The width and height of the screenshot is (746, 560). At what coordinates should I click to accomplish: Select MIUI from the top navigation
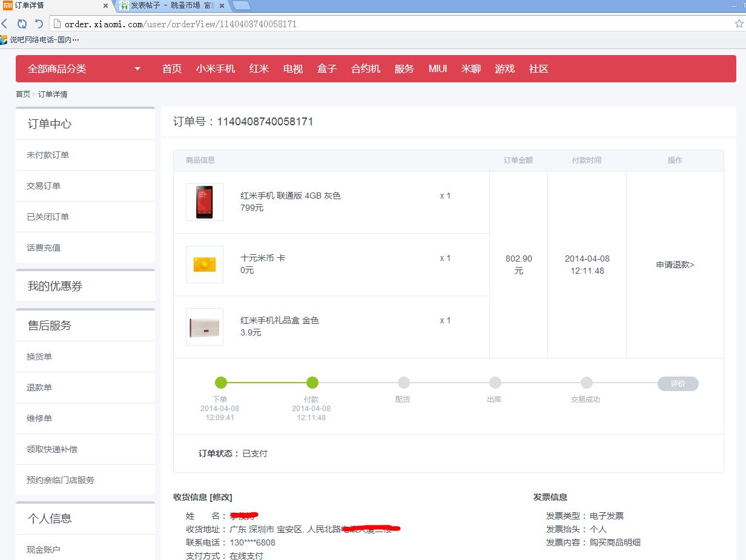(438, 69)
